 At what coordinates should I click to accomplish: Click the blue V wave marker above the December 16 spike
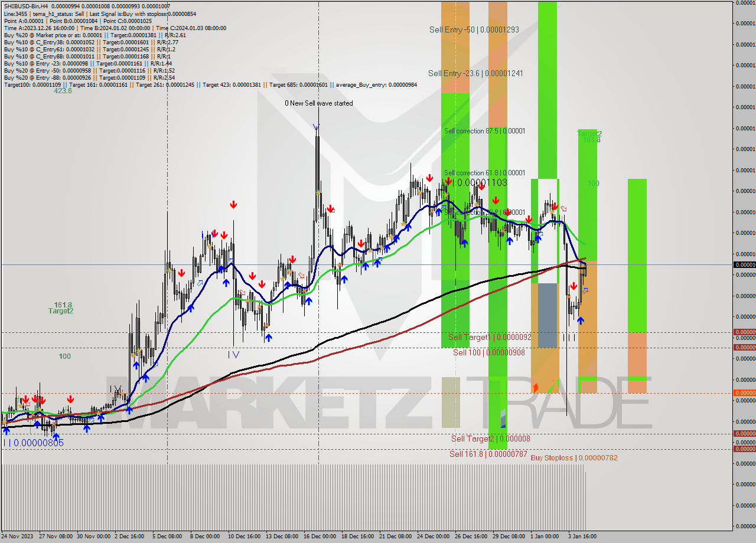tap(316, 127)
